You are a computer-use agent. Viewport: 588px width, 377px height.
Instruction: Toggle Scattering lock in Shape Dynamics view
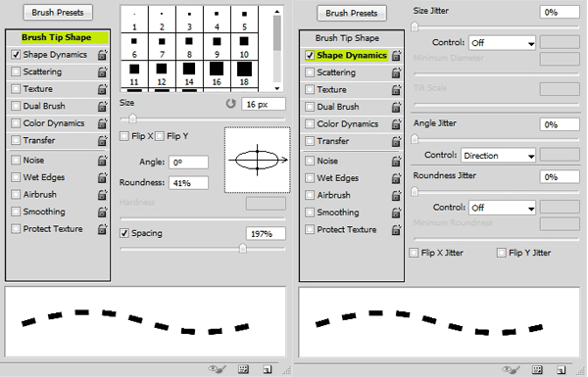tap(396, 72)
